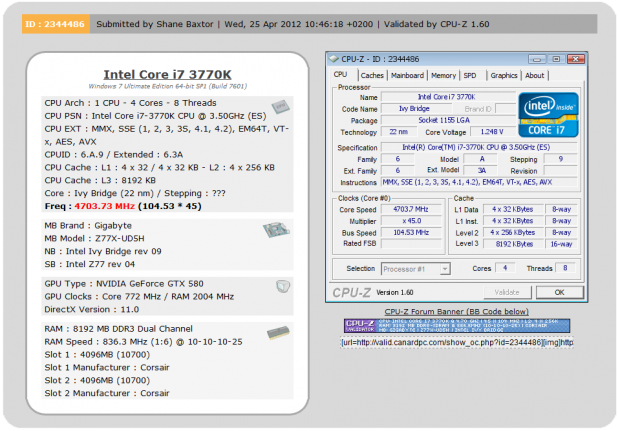Expand the Processor #1 selection dropdown
Viewport: 620px width, 431px height.
coord(445,269)
